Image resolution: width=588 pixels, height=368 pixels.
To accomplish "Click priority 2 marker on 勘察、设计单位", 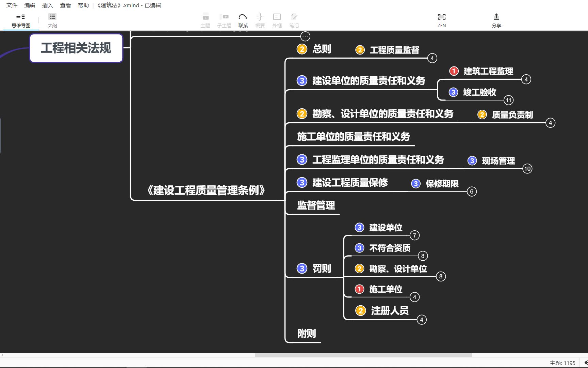I will click(359, 269).
